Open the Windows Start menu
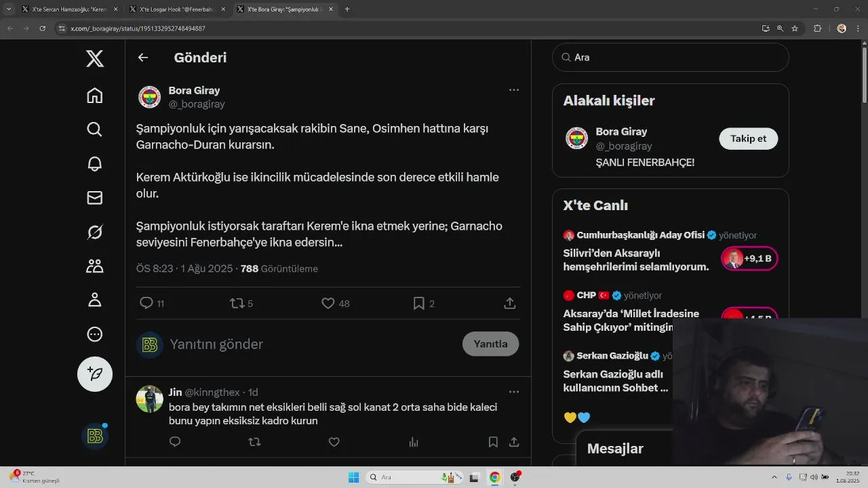The image size is (868, 488). point(353,477)
